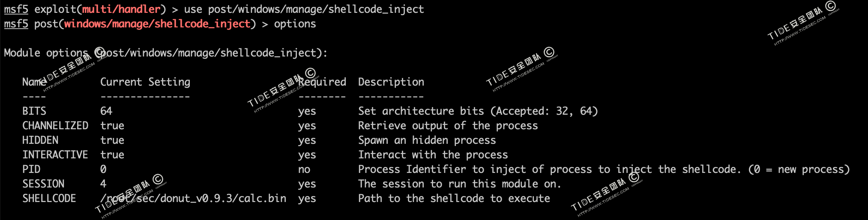Click 'Path to the shellcode to execute' text
Image resolution: width=868 pixels, height=220 pixels.
pos(454,198)
